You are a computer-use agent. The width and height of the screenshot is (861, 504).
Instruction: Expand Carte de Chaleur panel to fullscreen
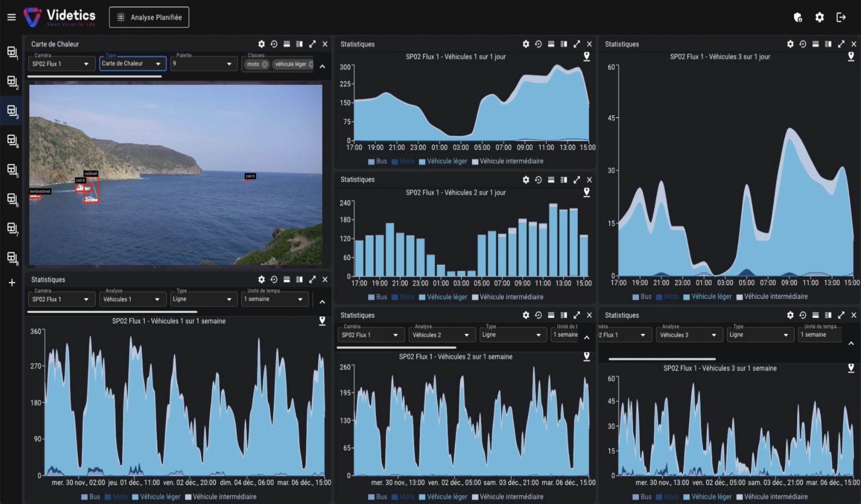coord(312,44)
